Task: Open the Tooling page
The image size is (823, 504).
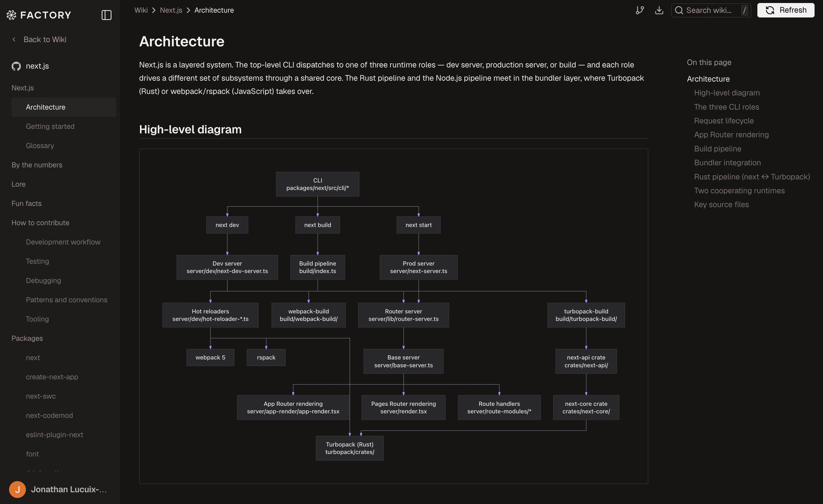Action: (x=37, y=319)
